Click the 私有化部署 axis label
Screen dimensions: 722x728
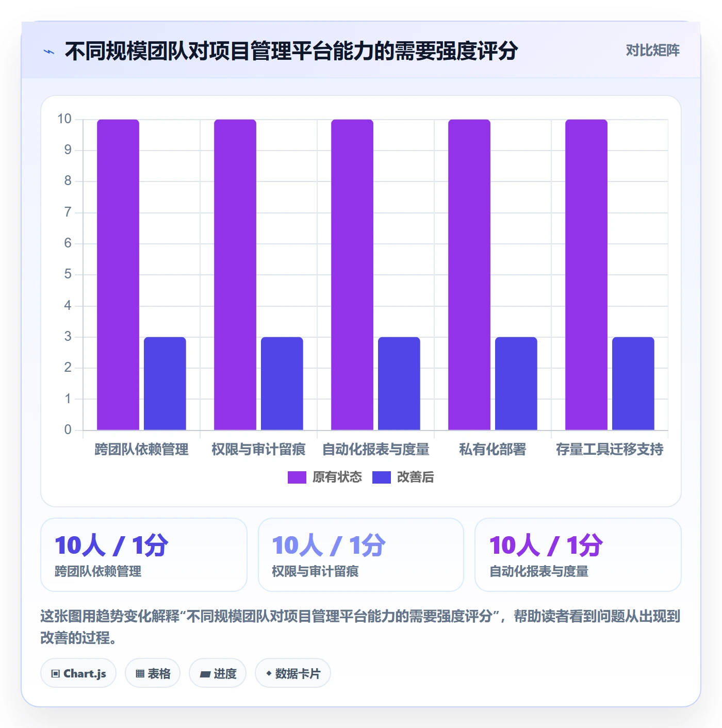pos(493,450)
